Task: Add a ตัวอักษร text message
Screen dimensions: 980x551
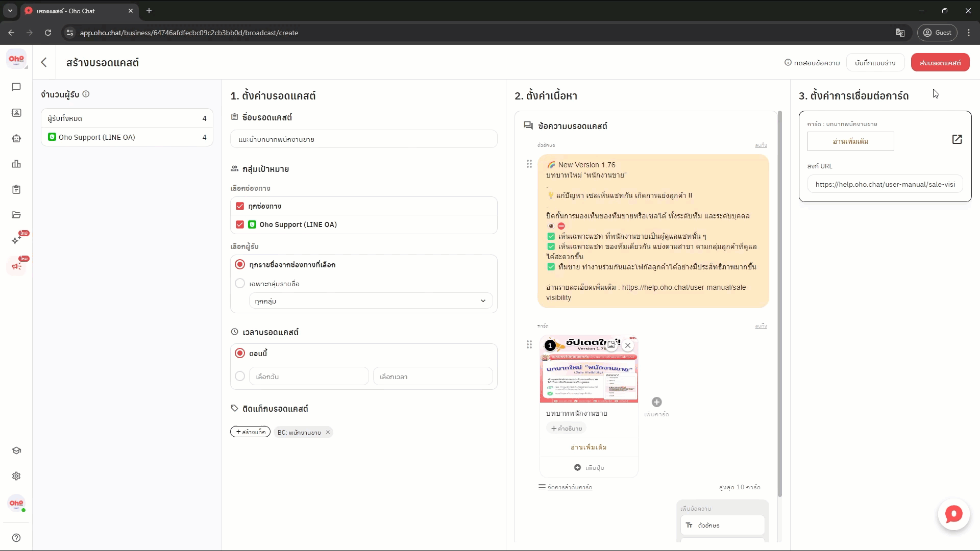Action: [722, 525]
